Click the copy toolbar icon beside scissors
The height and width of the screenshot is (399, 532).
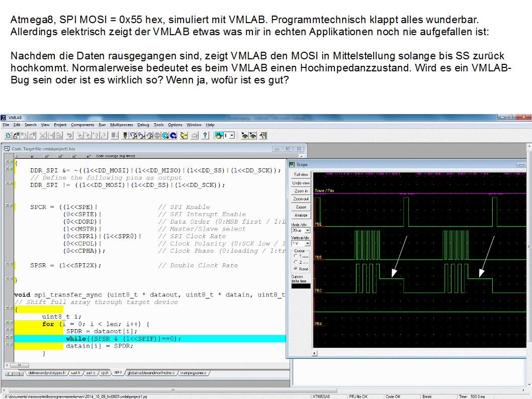[x=51, y=136]
